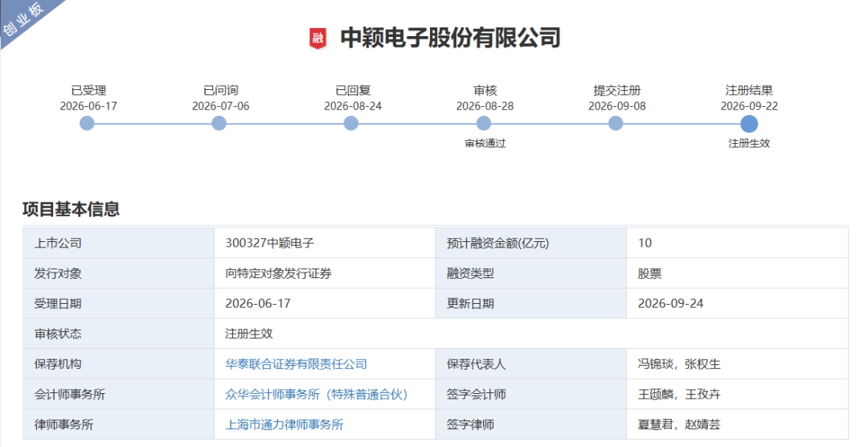Viewport: 868px width, 447px height.
Task: Click the 2026-07-06 timeline date
Action: [x=220, y=106]
